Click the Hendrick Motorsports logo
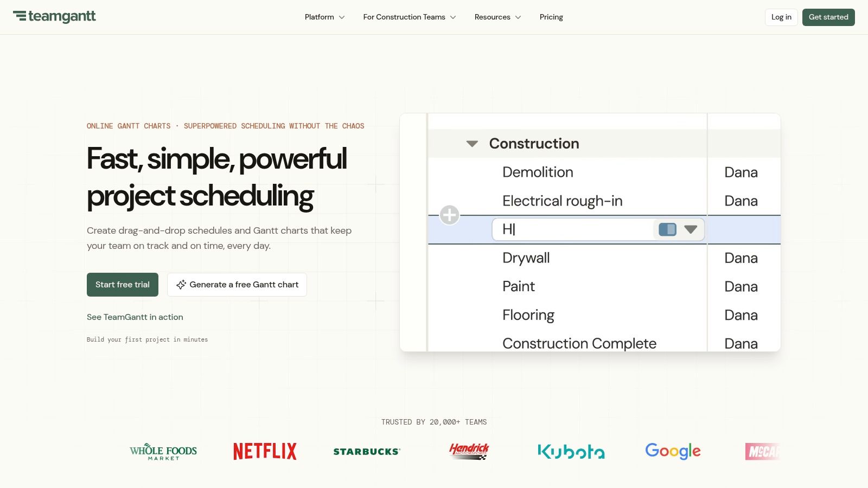The image size is (868, 488). pos(469,451)
